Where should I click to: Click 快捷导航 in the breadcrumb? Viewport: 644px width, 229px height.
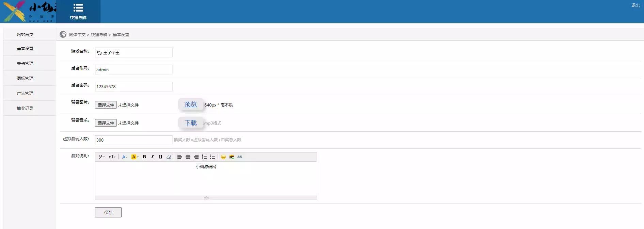click(99, 35)
